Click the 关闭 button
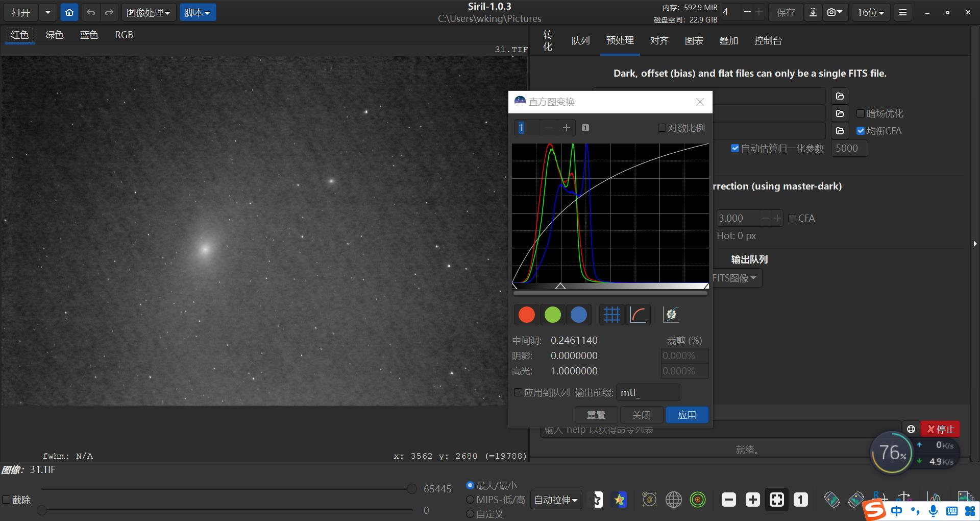Image resolution: width=980 pixels, height=521 pixels. 642,415
